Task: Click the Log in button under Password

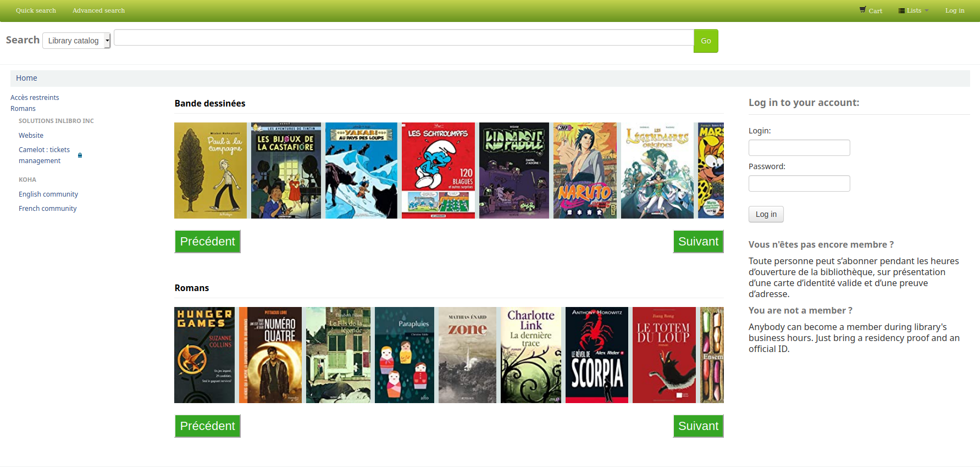Action: coord(766,214)
